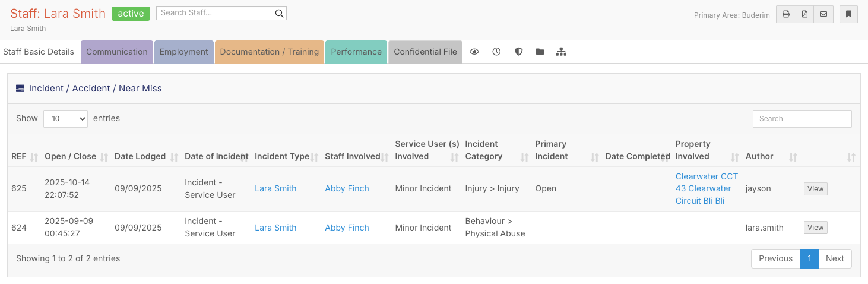Click Minor Incident in row 624

pos(423,228)
